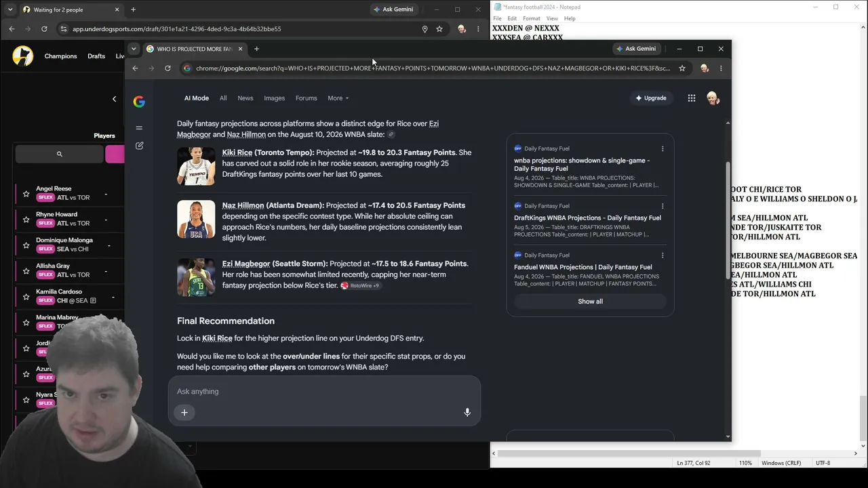Open the RotoWire +9 sources chip
Viewport: 868px width, 488px height.
pyautogui.click(x=360, y=286)
